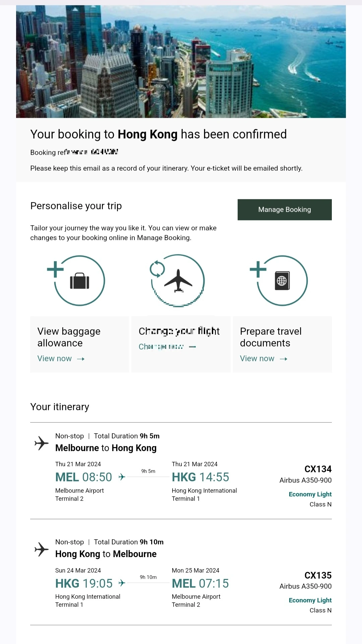The height and width of the screenshot is (644, 362).
Task: Click the Manage Booking button
Action: [x=285, y=210]
